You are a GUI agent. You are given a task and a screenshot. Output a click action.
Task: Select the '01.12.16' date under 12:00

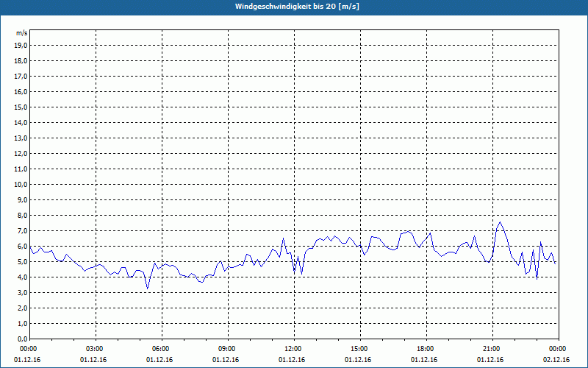click(x=292, y=360)
